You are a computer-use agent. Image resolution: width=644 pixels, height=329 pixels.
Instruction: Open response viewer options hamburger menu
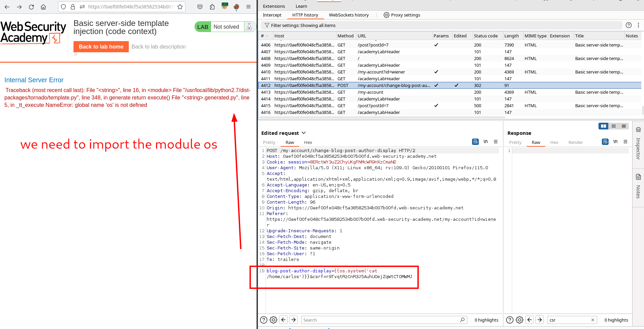(625, 142)
